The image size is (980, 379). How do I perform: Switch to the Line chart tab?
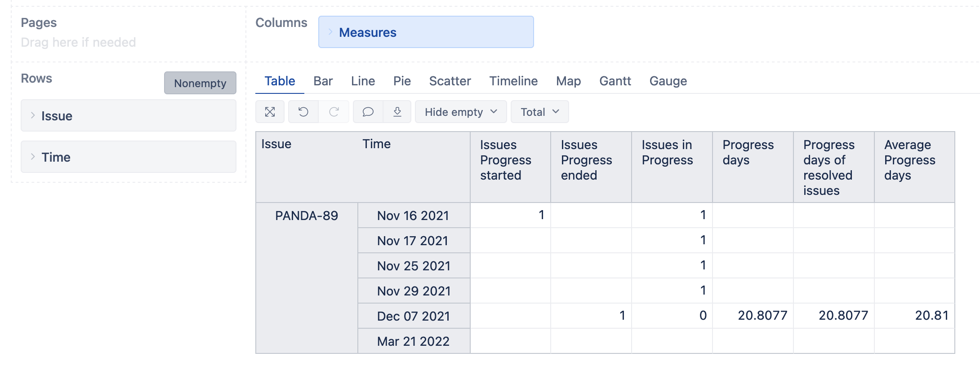[x=363, y=81]
